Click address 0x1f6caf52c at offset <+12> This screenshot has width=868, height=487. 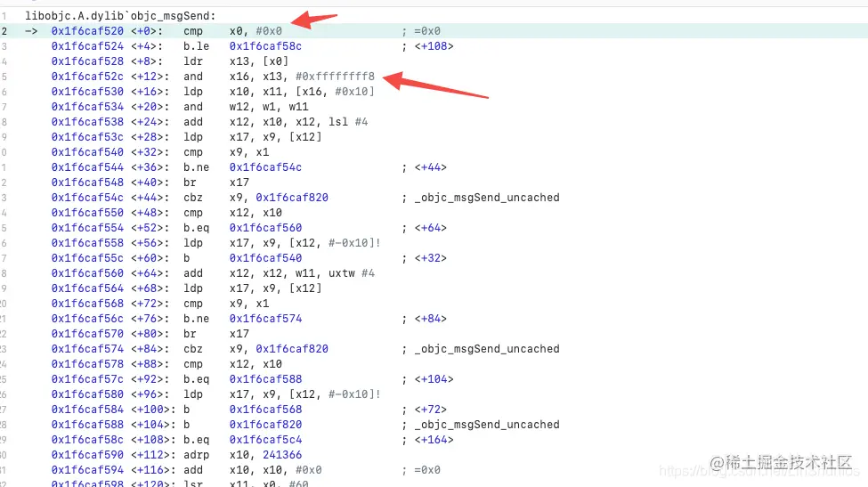[x=87, y=77]
